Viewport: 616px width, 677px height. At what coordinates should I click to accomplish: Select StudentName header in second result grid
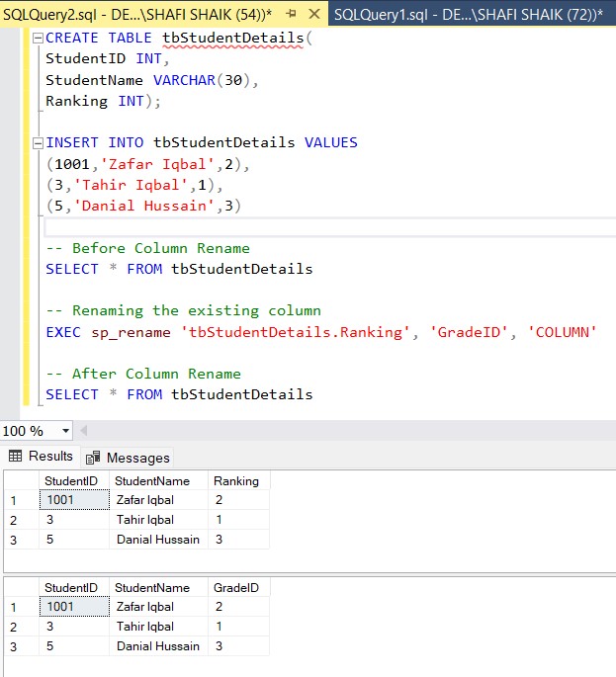click(158, 588)
